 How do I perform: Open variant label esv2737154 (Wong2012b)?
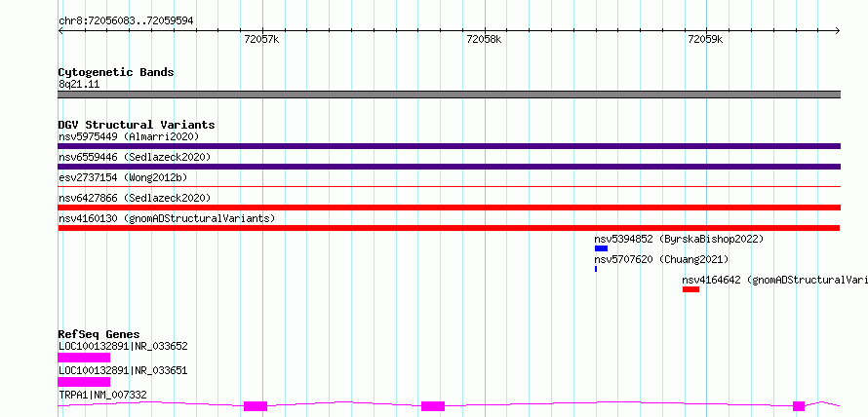[122, 177]
